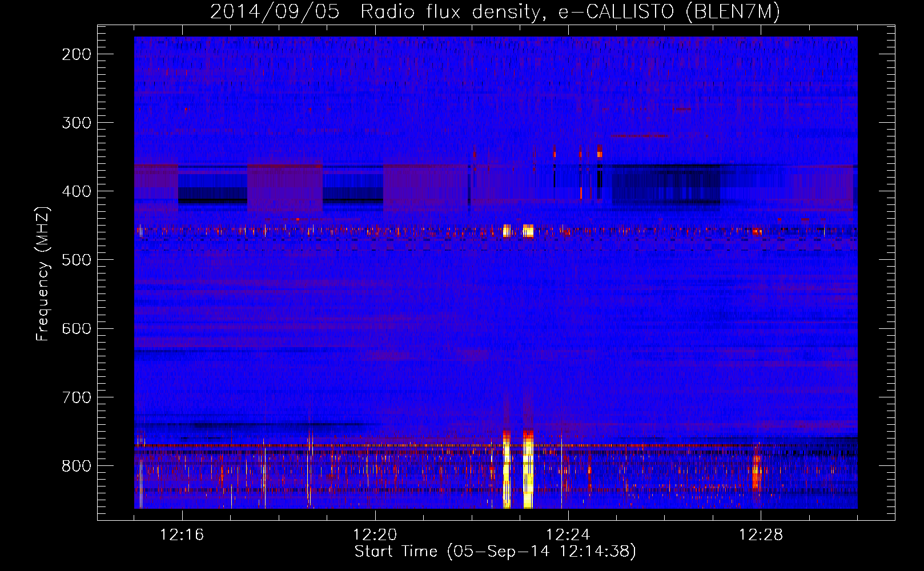The image size is (924, 571).
Task: Click the 12:28 time tick label
Action: click(761, 535)
